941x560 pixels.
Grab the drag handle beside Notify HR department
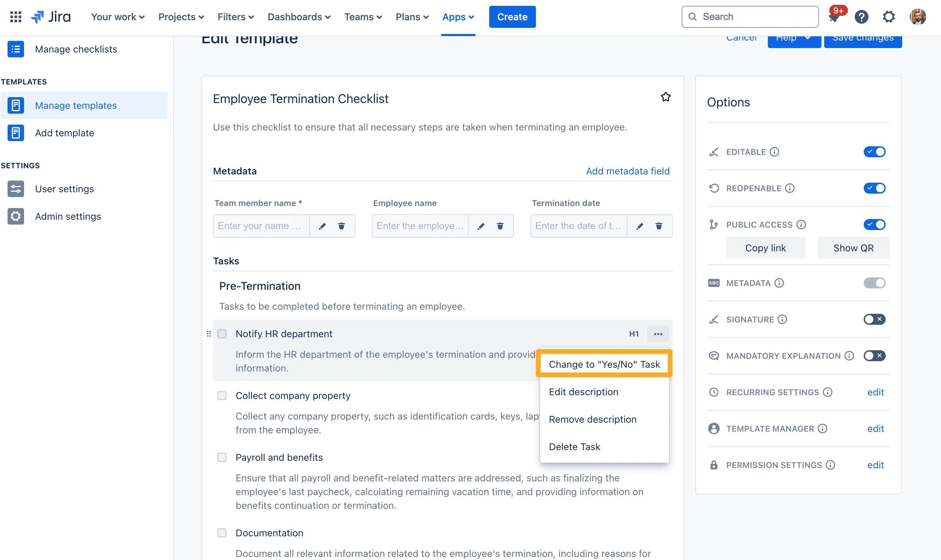(x=209, y=334)
